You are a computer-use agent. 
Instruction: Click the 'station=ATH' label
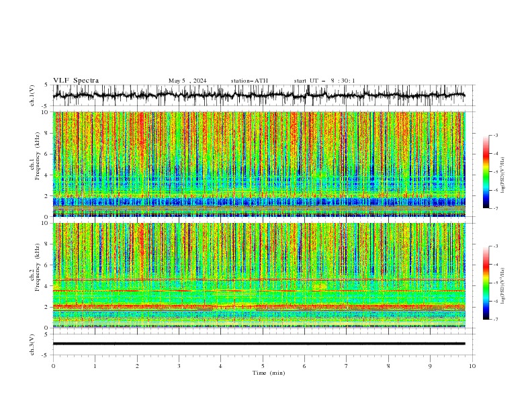tap(249, 81)
